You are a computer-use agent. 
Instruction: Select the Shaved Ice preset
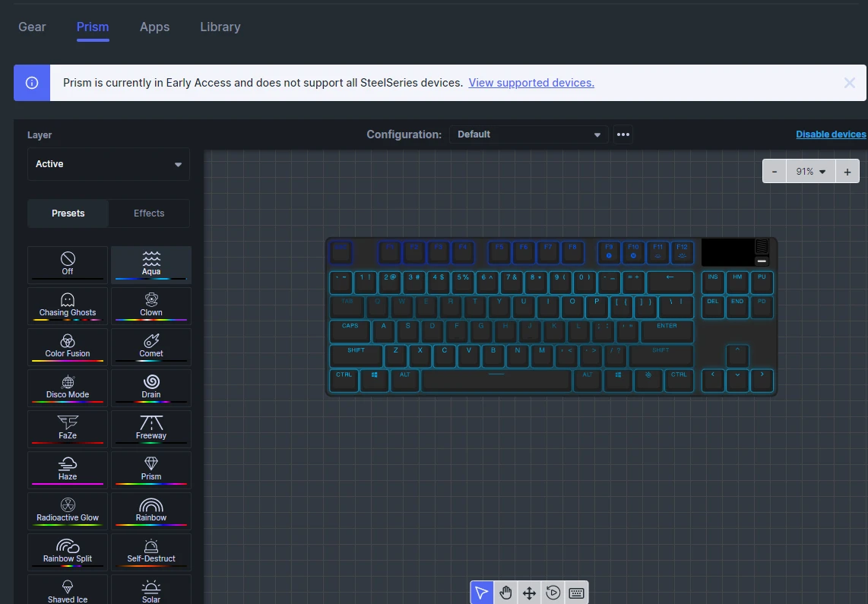68,590
